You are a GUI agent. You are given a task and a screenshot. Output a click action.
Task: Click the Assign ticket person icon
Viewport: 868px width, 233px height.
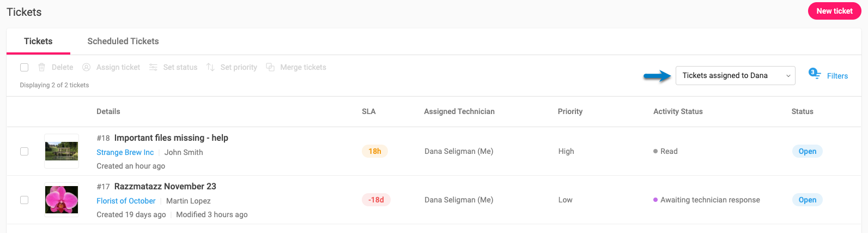pyautogui.click(x=86, y=67)
